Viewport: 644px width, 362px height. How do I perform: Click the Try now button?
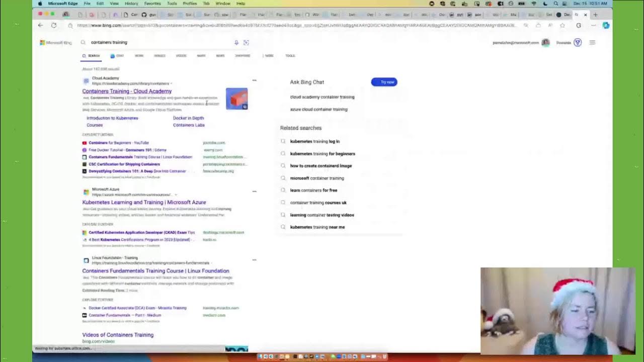pyautogui.click(x=384, y=82)
